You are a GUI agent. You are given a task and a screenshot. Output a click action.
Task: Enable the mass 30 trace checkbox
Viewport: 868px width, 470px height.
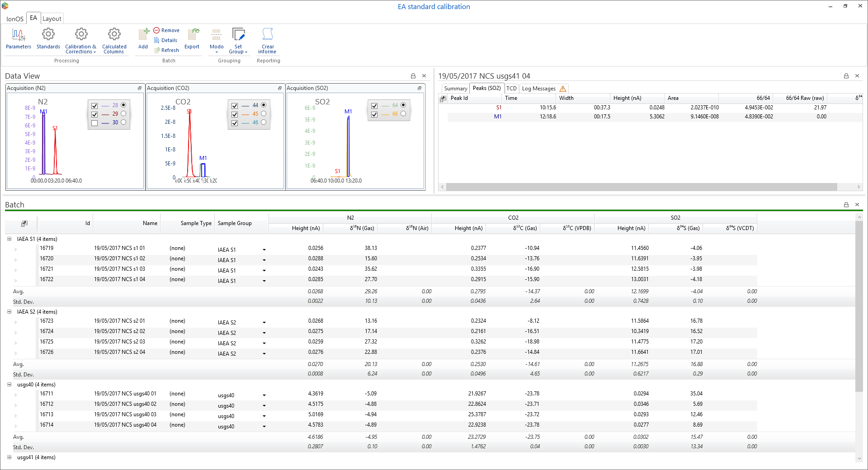tap(94, 123)
